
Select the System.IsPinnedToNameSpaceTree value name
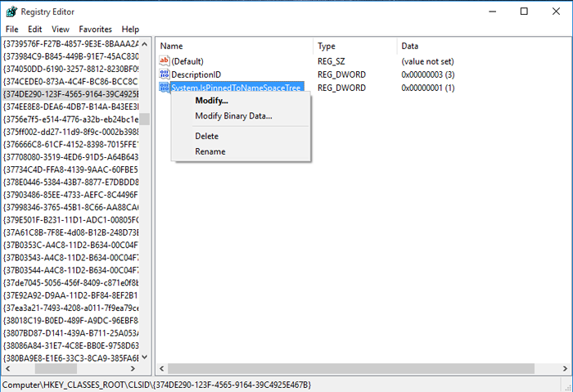click(236, 88)
